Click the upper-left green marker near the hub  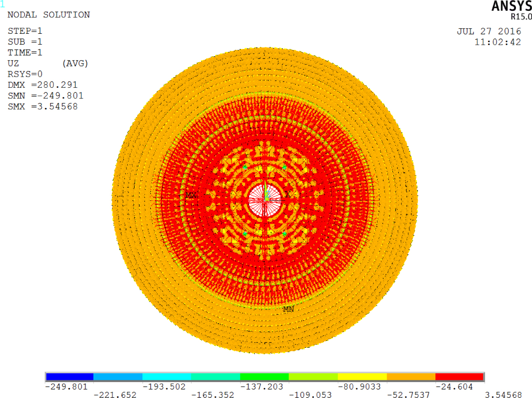coord(245,167)
